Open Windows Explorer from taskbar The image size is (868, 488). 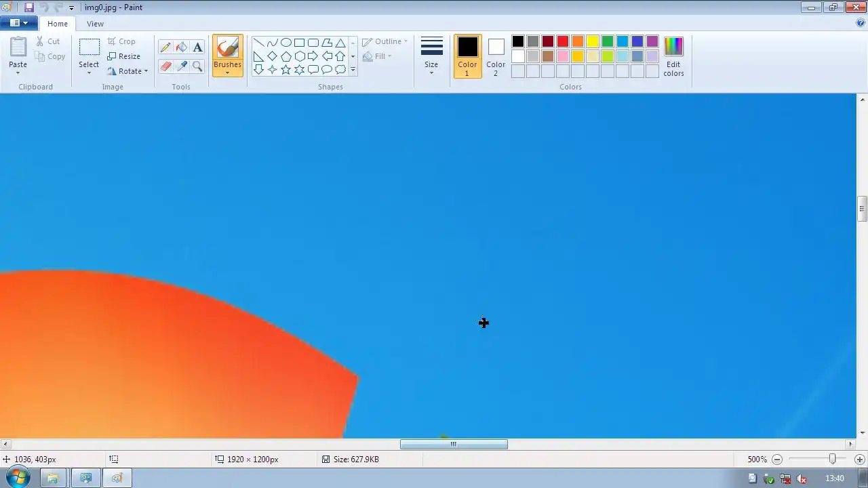pos(53,478)
